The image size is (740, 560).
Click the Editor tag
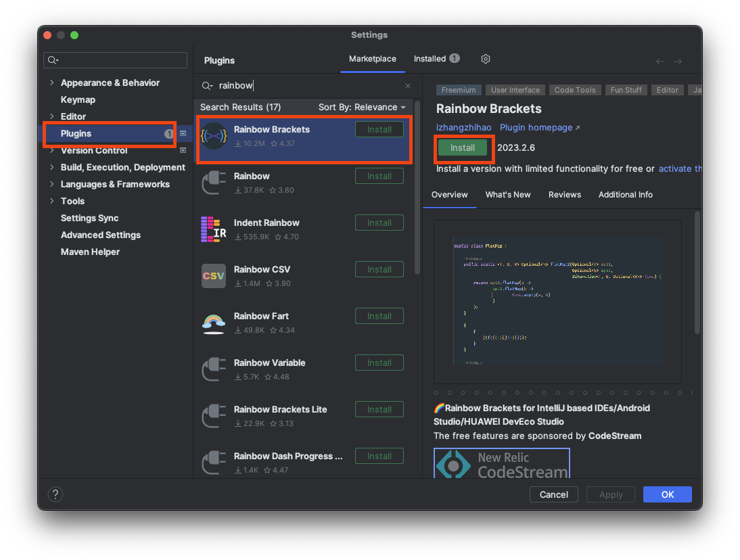[668, 90]
